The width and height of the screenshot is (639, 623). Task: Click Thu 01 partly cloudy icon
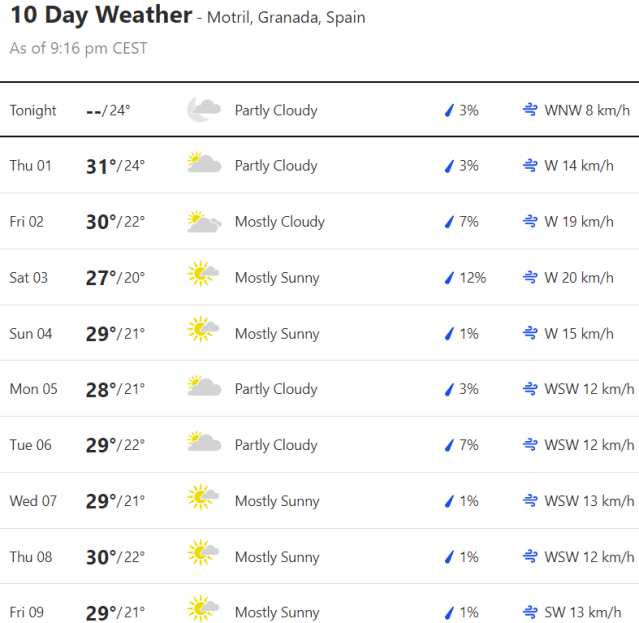(x=204, y=165)
